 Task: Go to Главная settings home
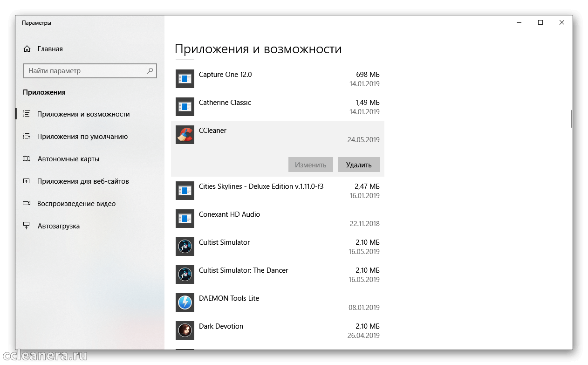[90, 49]
